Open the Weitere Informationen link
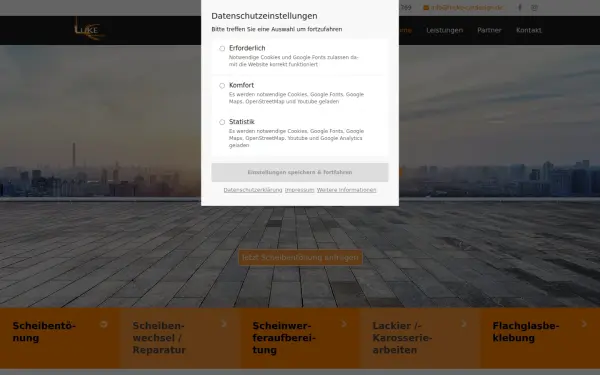 click(x=346, y=190)
